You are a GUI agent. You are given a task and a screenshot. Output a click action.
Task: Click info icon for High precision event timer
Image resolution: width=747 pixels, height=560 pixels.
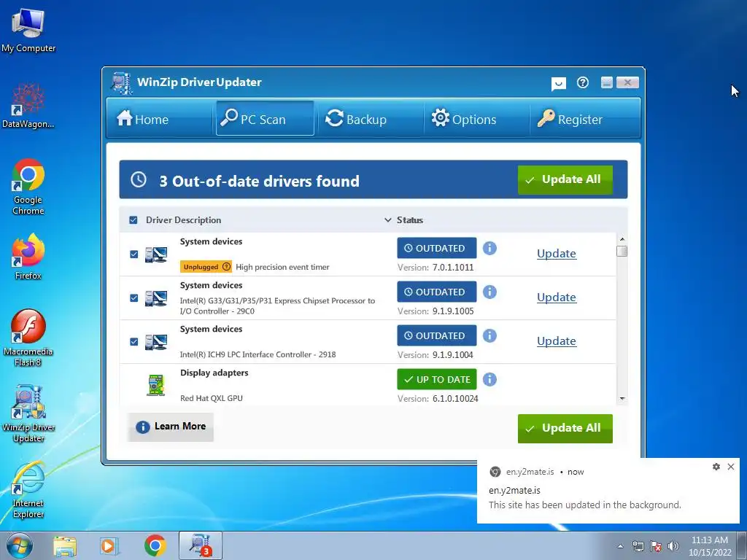pyautogui.click(x=489, y=248)
